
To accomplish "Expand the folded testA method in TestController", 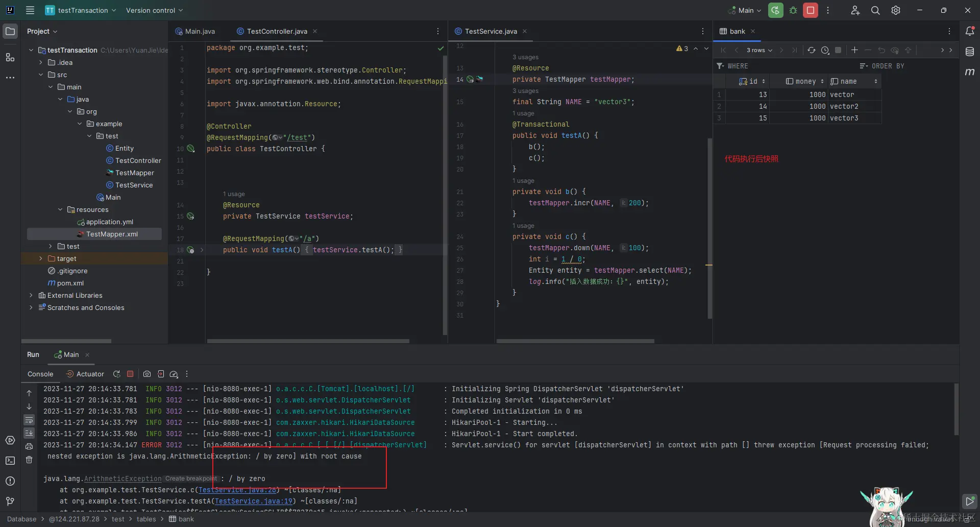I will (202, 250).
